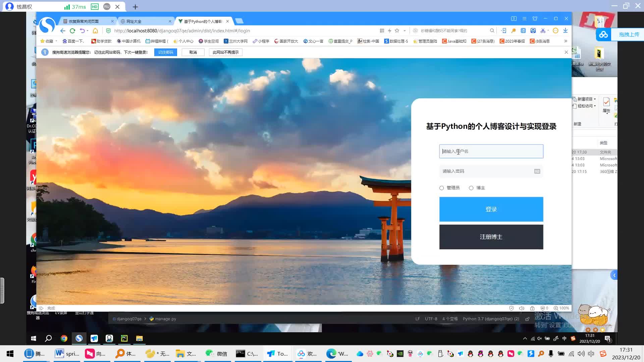Image resolution: width=644 pixels, height=362 pixels.
Task: Click the star bookmark icon in address bar
Action: 397,31
